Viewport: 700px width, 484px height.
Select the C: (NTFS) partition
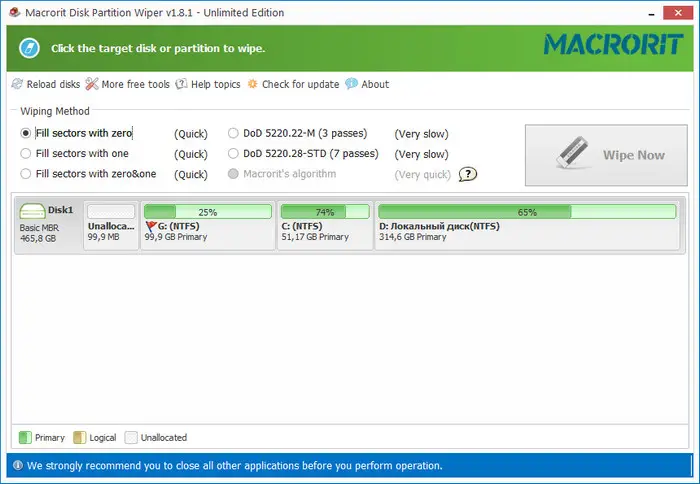(325, 225)
